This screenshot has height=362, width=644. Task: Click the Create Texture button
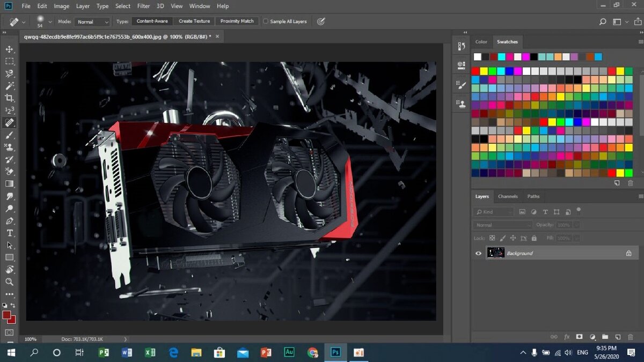(194, 21)
